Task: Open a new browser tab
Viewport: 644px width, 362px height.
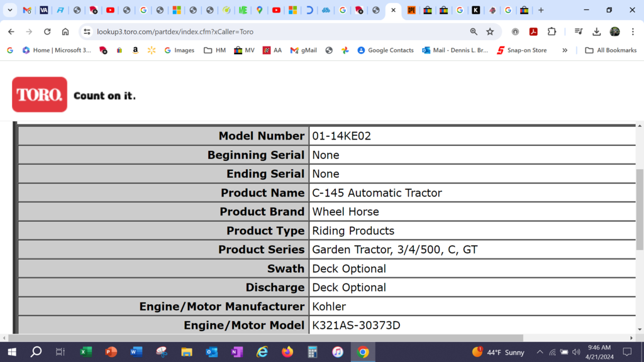Action: pos(541,10)
